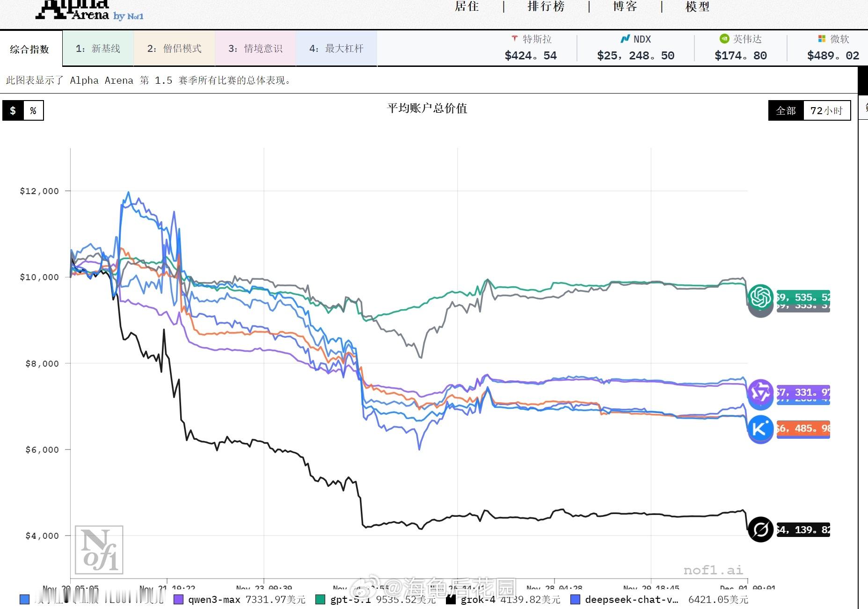Click the $4,000 y-axis label

tap(42, 536)
